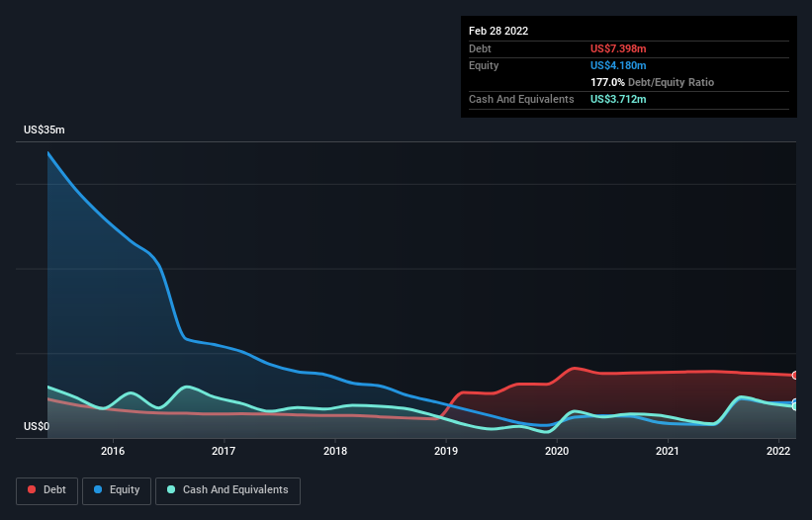Click the red Debt endpoint marker
Image resolution: width=812 pixels, height=520 pixels.
[795, 375]
